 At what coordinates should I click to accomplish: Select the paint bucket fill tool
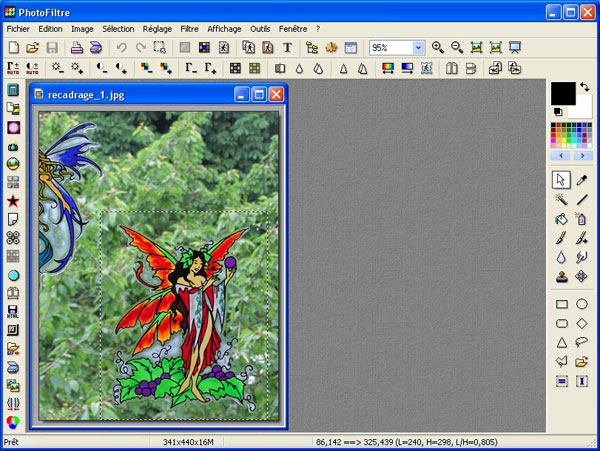click(561, 219)
